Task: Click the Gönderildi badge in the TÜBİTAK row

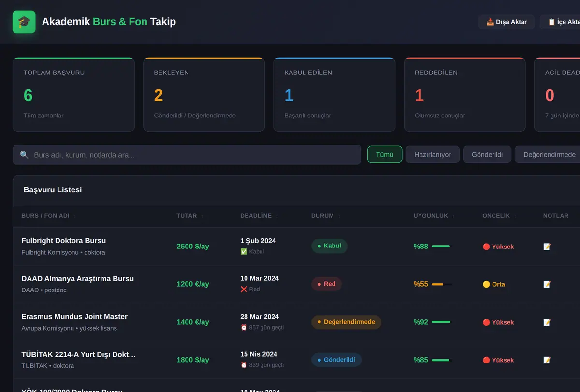Action: tap(336, 360)
